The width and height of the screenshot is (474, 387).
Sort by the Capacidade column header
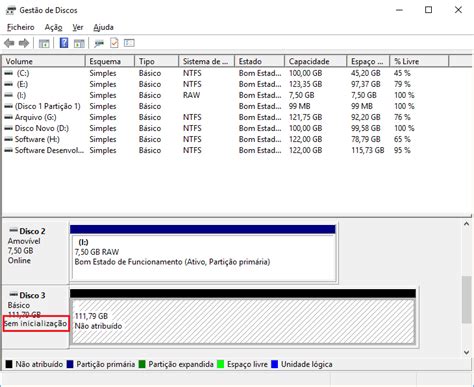click(x=316, y=61)
